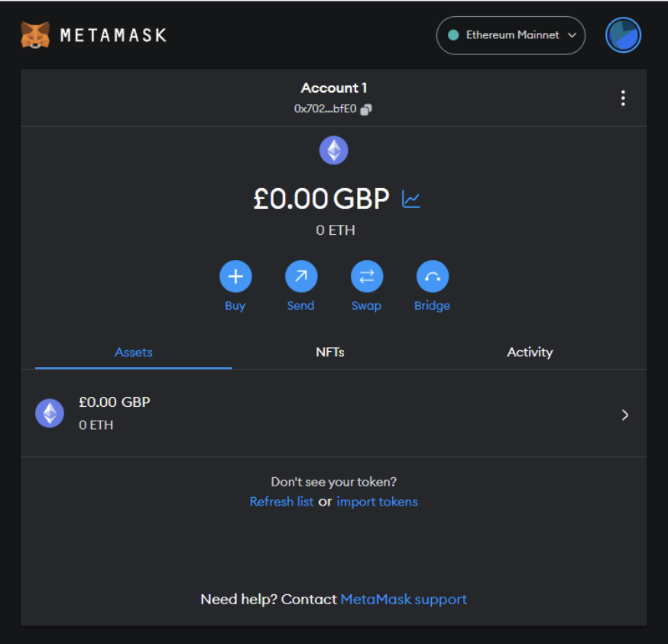Click the account avatar in the top right
The image size is (668, 644).
click(623, 35)
